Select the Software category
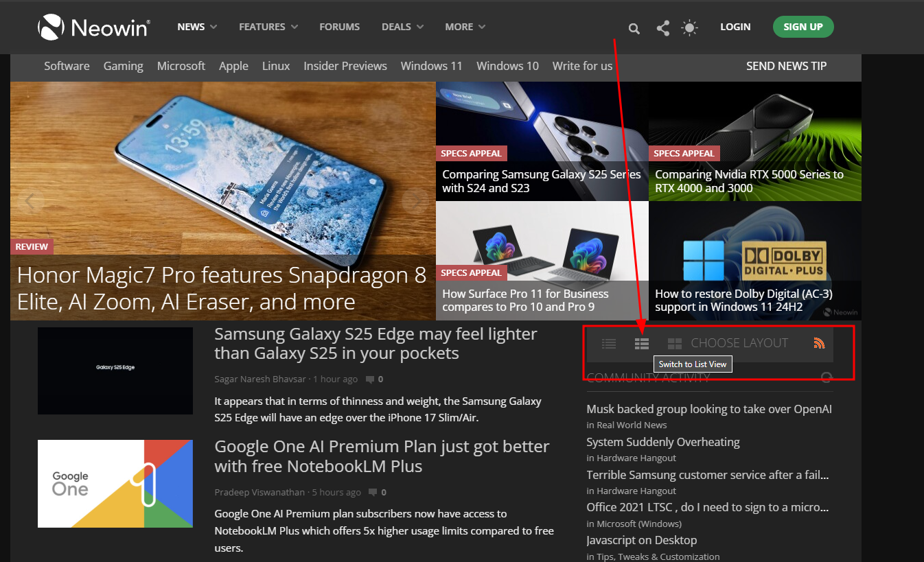 67,66
